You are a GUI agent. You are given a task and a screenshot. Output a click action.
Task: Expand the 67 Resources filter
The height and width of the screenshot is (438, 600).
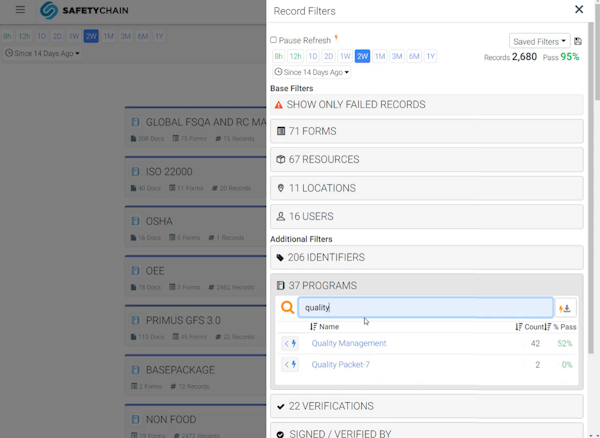(427, 160)
